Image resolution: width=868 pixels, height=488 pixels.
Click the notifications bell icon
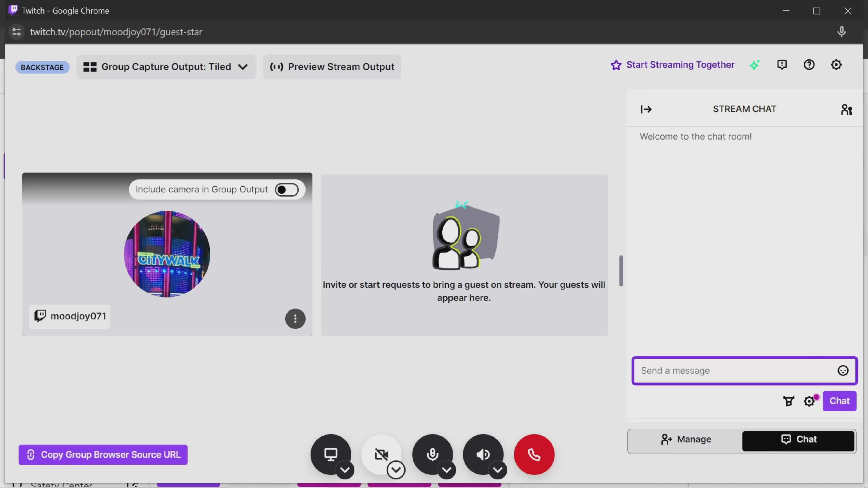pyautogui.click(x=782, y=64)
